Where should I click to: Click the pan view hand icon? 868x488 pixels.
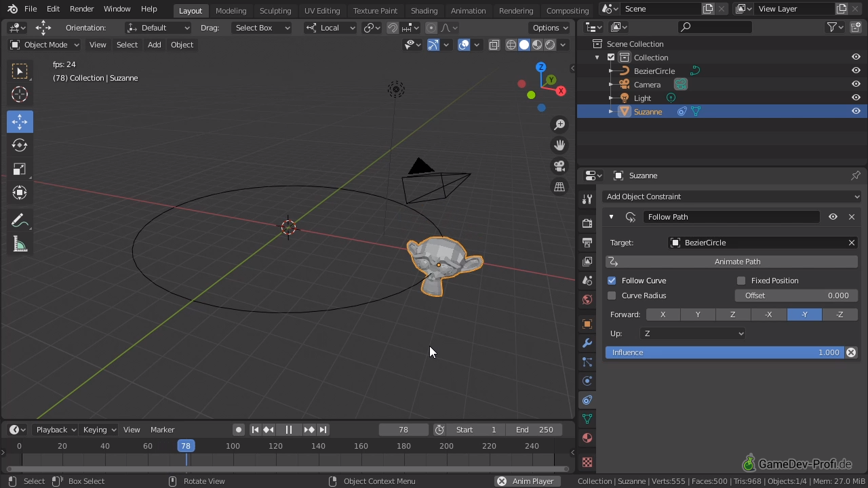click(559, 145)
